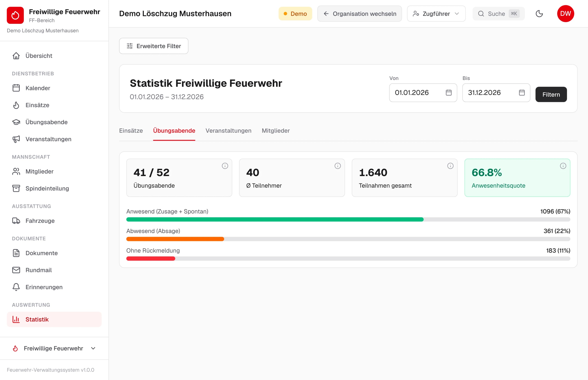
Task: Show info for the Übungsabende card
Action: (x=225, y=166)
